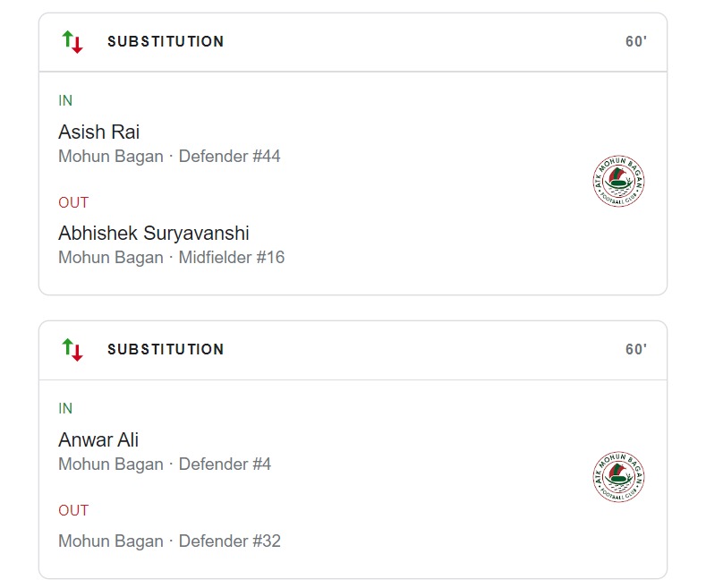The height and width of the screenshot is (588, 706).
Task: Click Mohun Bagan logo beside Asish Rai
Action: pyautogui.click(x=619, y=182)
